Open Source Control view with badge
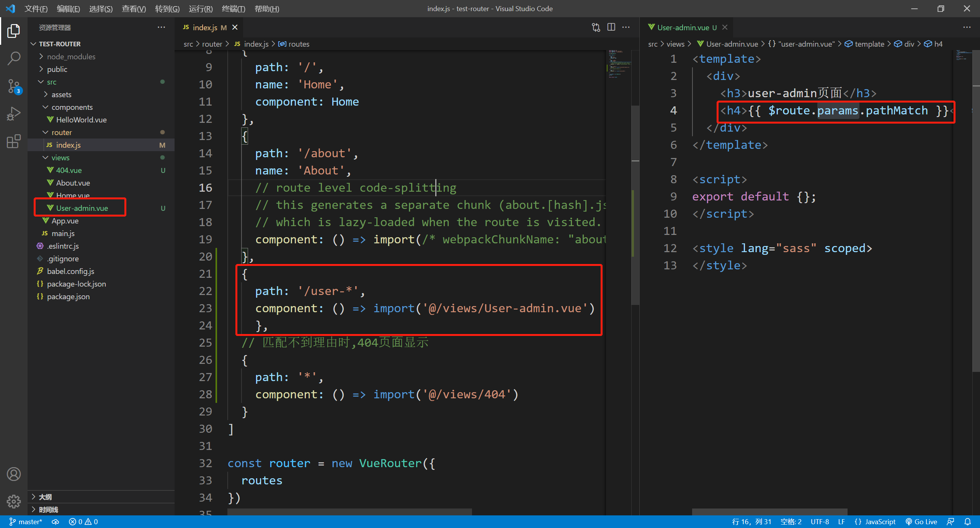Image resolution: width=980 pixels, height=528 pixels. coord(14,86)
